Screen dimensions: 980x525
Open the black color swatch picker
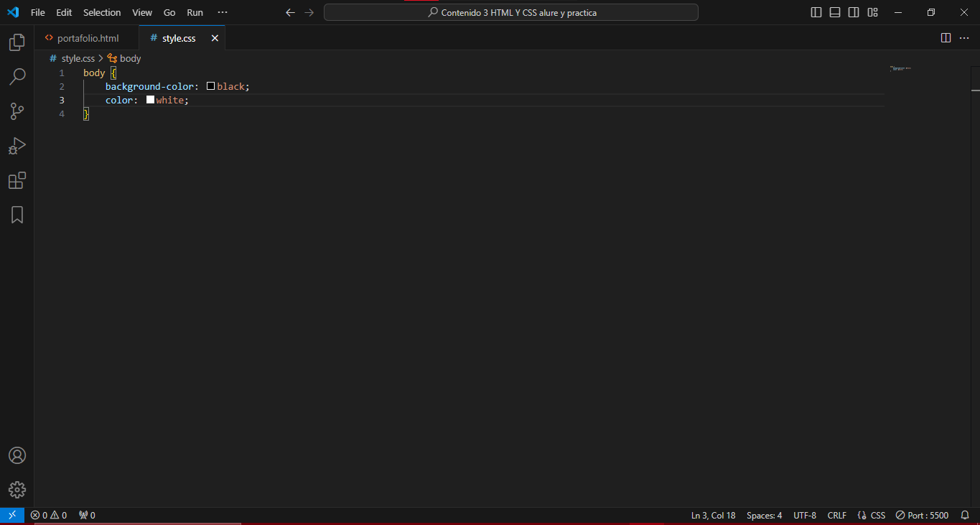pos(211,86)
